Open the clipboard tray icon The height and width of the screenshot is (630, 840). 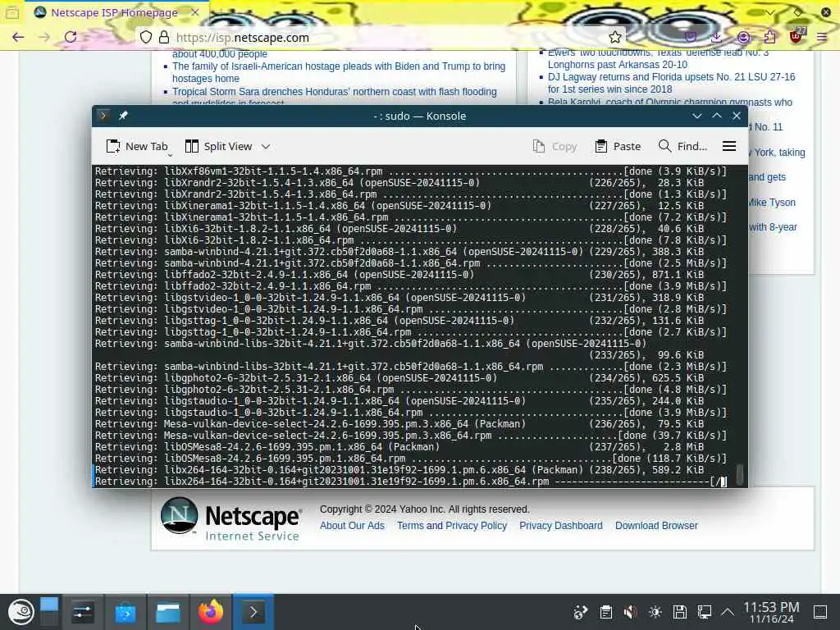coord(606,612)
